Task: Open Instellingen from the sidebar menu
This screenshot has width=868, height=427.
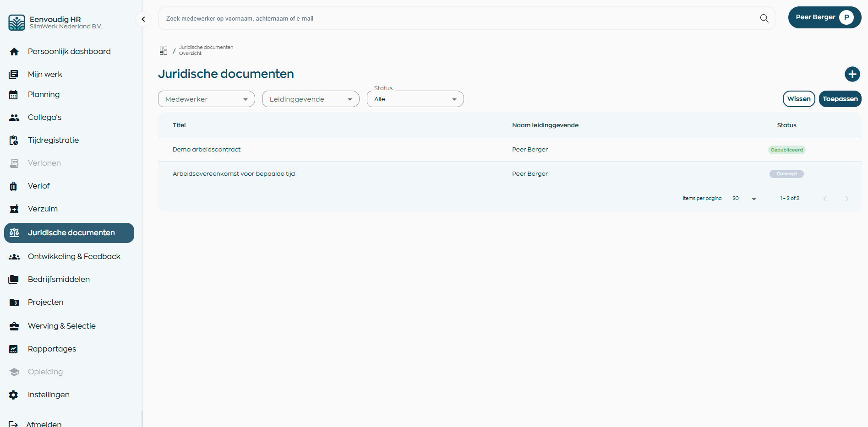Action: coord(48,395)
